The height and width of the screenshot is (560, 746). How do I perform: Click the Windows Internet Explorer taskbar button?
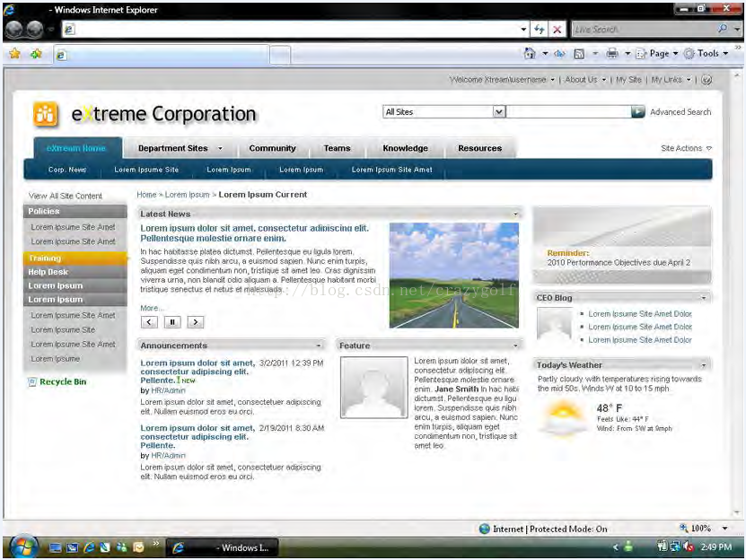click(222, 547)
